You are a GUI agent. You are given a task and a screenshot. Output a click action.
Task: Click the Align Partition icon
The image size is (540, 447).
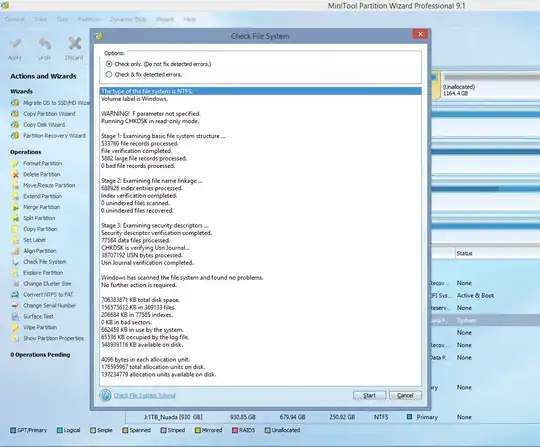pos(15,251)
